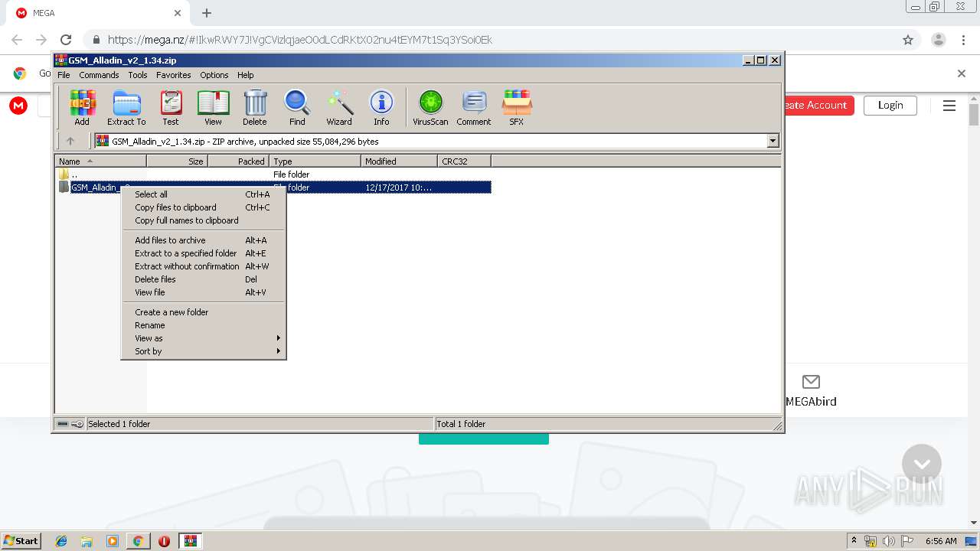Sort by the Packed column header
The image size is (980, 551).
(x=238, y=161)
